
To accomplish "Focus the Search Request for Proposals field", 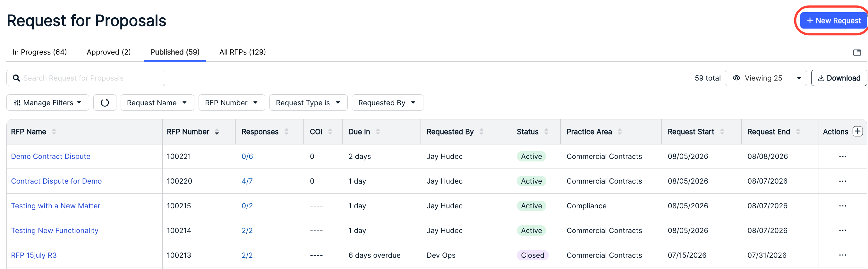I will [86, 78].
